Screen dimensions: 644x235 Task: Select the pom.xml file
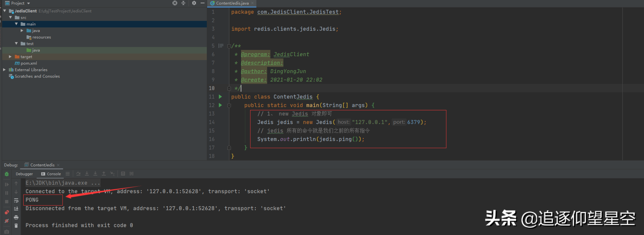pyautogui.click(x=26, y=63)
